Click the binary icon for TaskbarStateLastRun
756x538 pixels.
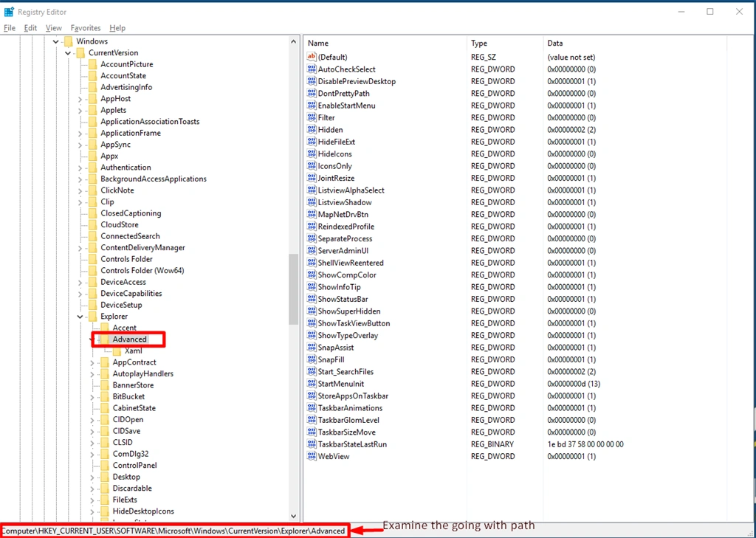coord(312,444)
